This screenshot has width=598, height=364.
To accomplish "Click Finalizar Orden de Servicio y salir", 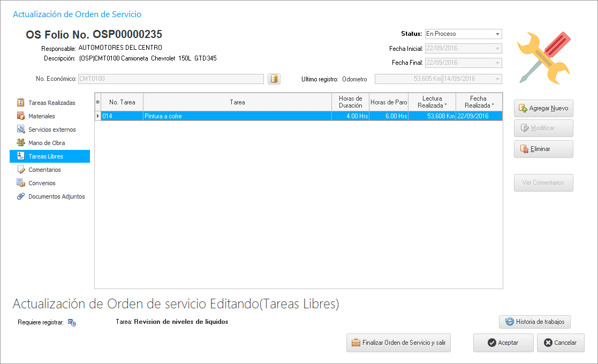I will [x=398, y=343].
